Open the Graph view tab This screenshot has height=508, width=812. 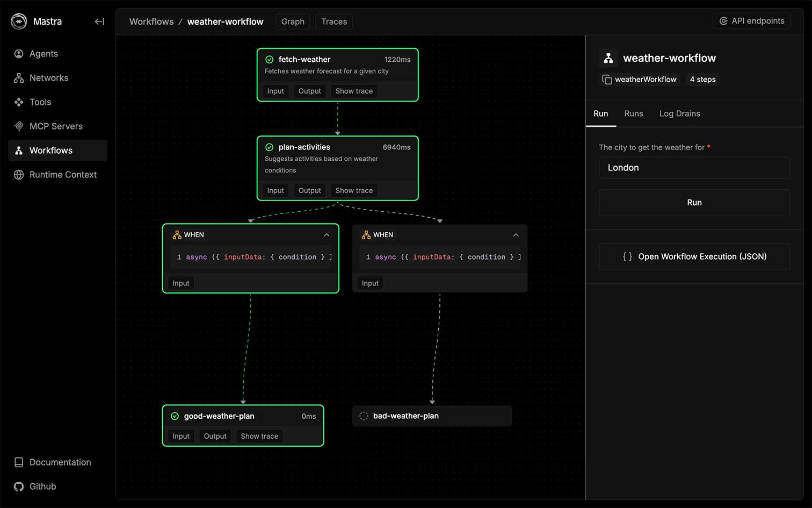[x=293, y=22]
